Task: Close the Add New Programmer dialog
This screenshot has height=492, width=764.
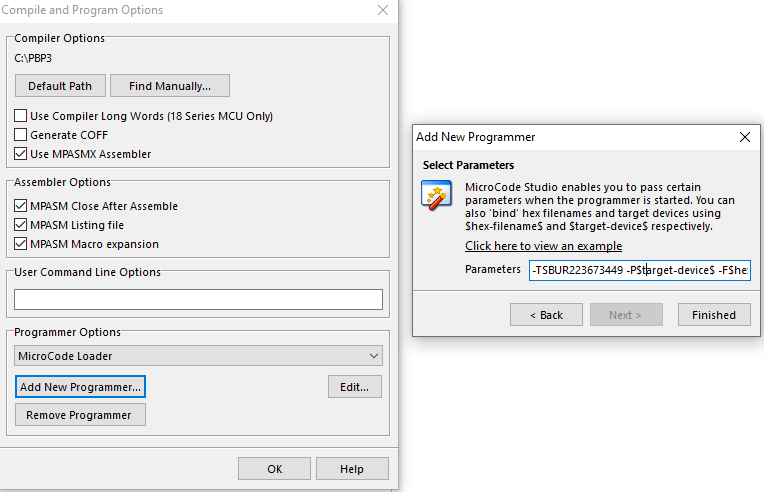Action: tap(744, 137)
